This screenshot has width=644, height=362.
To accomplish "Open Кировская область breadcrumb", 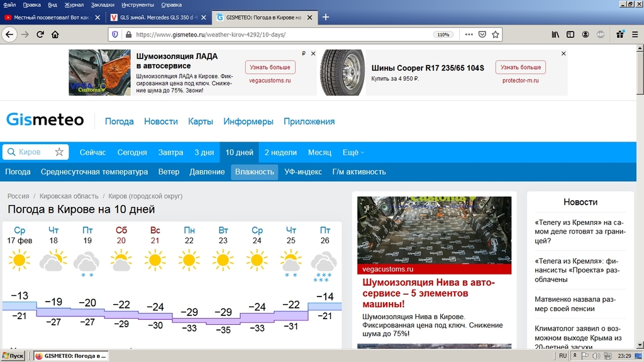I will pyautogui.click(x=69, y=196).
